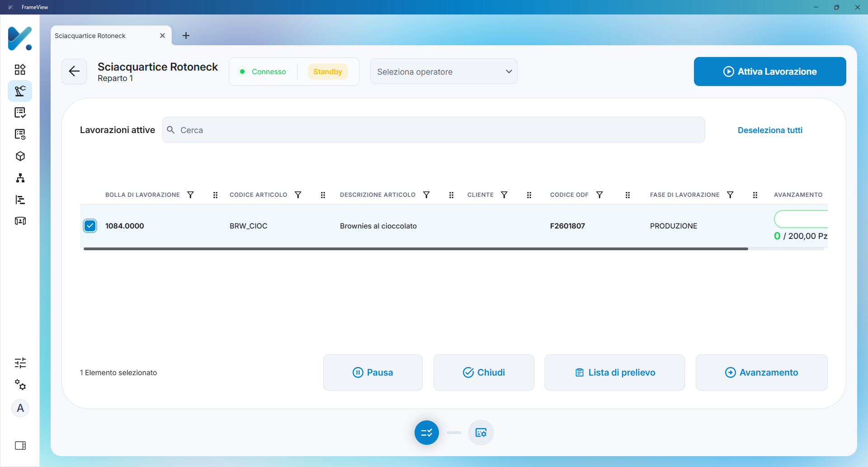The width and height of the screenshot is (868, 467).
Task: Open the cube articles sidebar icon
Action: pyautogui.click(x=20, y=156)
